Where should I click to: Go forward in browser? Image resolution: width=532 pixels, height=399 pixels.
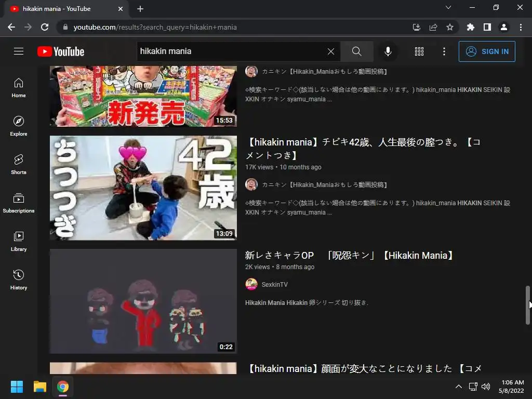(x=28, y=27)
